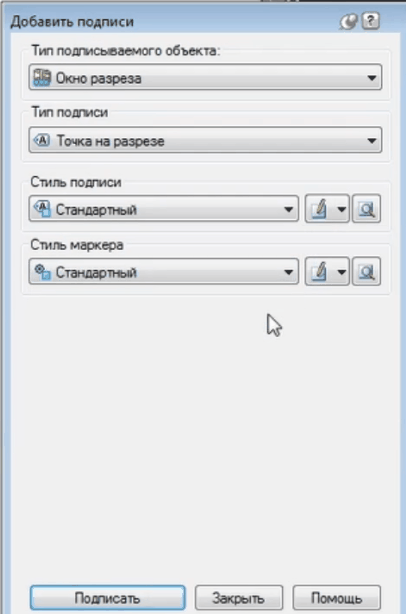Click the label style preview magnifier icon

[x=366, y=209]
